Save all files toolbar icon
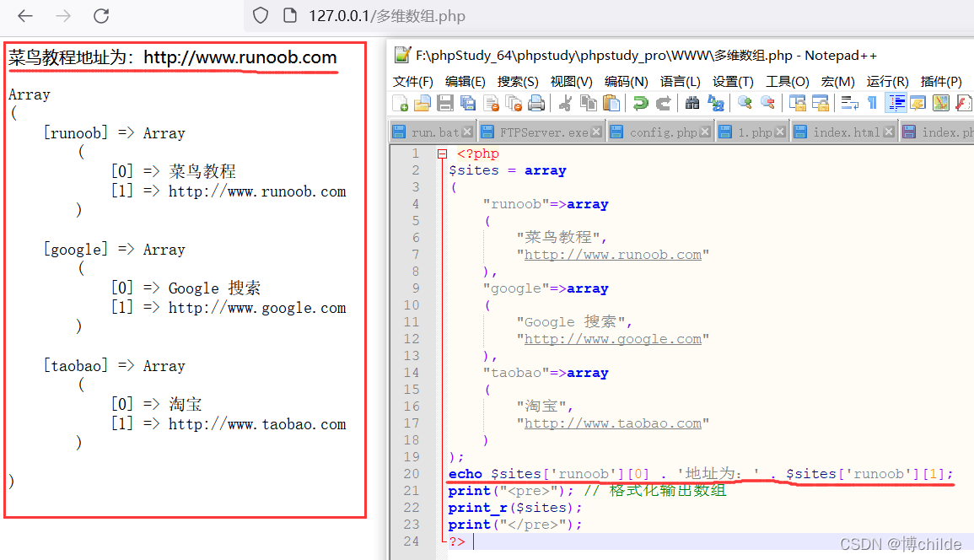The height and width of the screenshot is (560, 974). [468, 103]
